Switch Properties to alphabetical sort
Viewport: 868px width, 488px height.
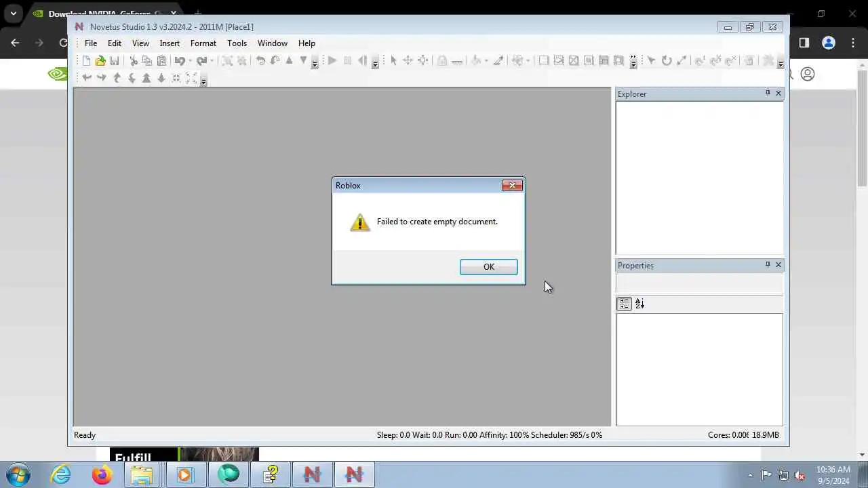point(639,304)
